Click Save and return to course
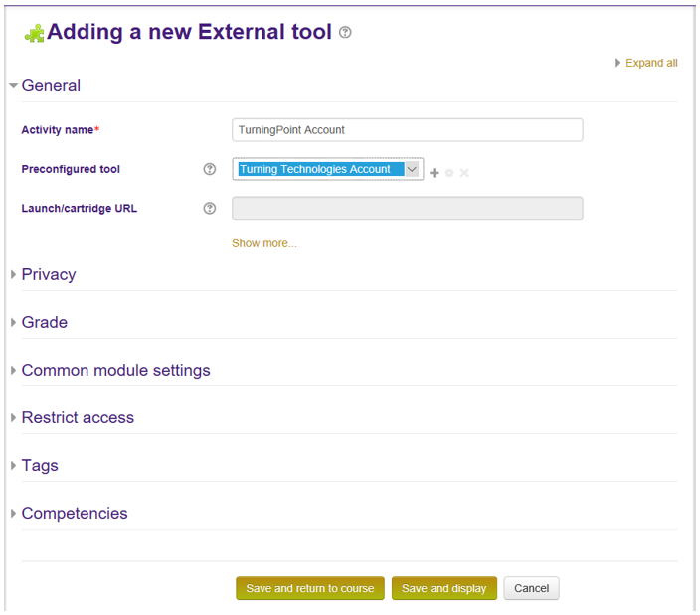This screenshot has width=700, height=615. tap(310, 588)
